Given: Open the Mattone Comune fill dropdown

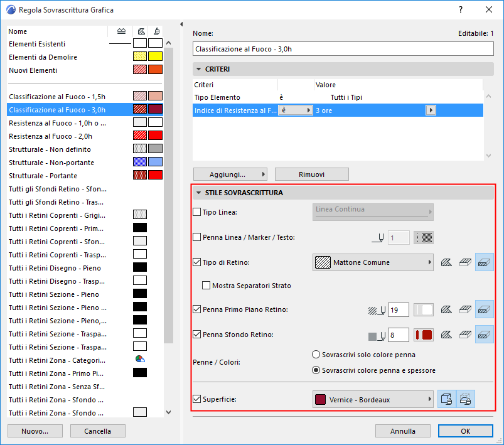Looking at the screenshot, I should 373,262.
